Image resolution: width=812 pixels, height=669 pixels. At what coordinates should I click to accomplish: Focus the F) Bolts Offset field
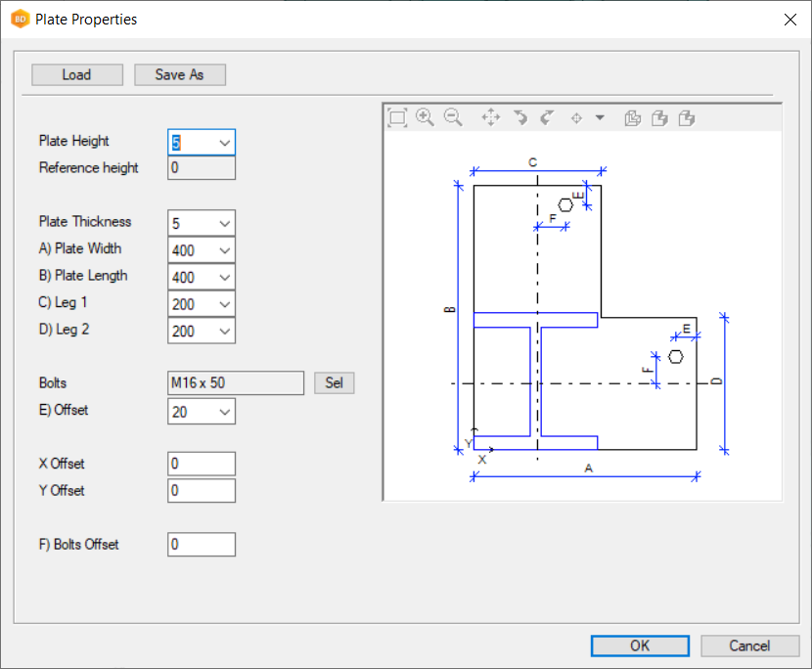click(x=202, y=544)
